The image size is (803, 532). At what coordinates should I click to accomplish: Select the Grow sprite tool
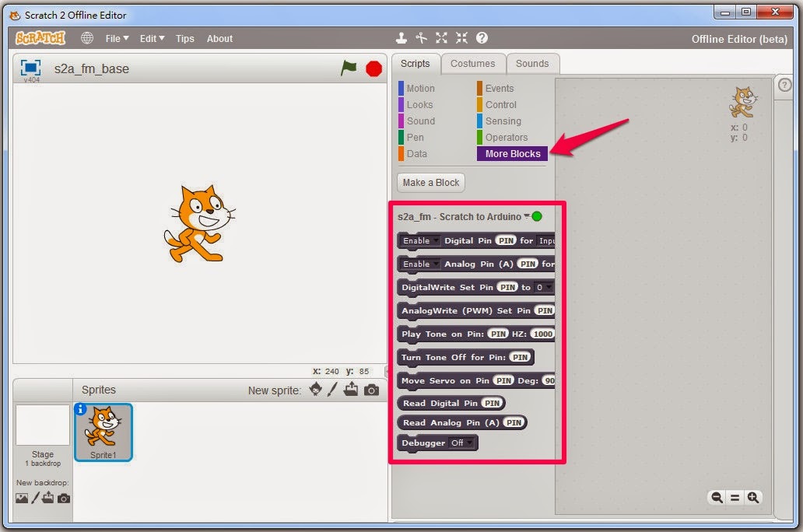(x=441, y=38)
